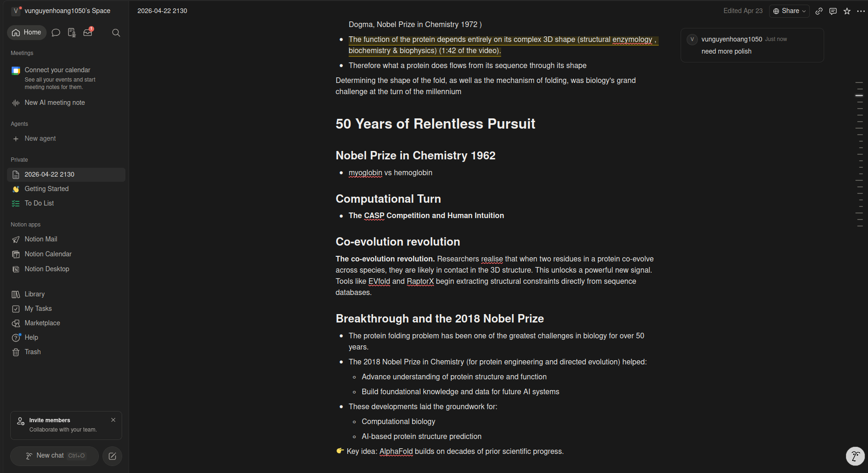The width and height of the screenshot is (868, 473).
Task: Open the vunguyenhoang1050's Space workspace switcher
Action: tap(61, 11)
